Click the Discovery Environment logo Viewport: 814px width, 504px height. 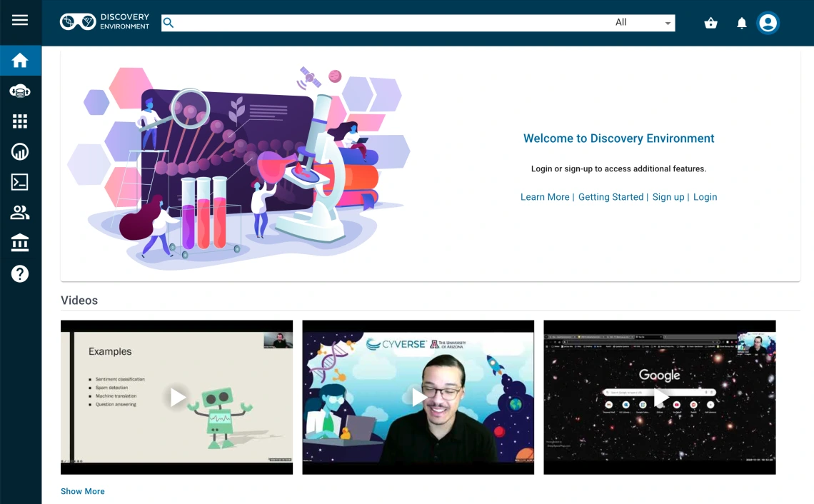tap(104, 22)
